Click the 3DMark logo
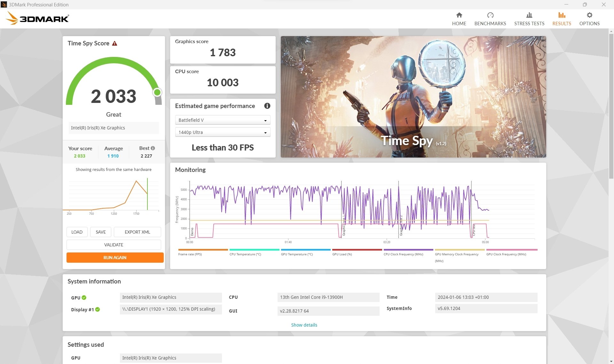 37,18
